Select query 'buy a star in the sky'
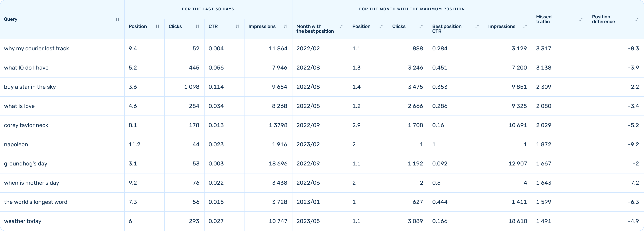Viewport: 644px width, 231px height. click(30, 87)
